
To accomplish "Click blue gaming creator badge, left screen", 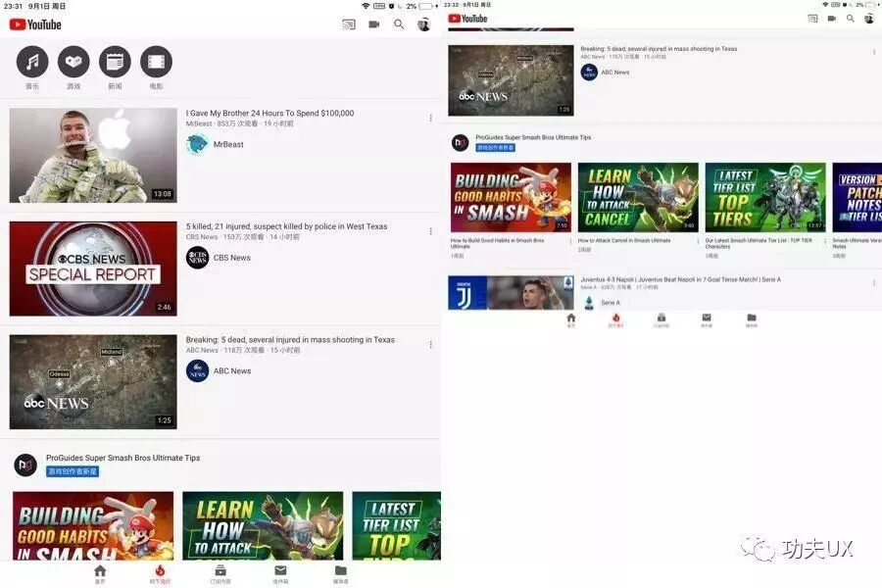I will 73,471.
